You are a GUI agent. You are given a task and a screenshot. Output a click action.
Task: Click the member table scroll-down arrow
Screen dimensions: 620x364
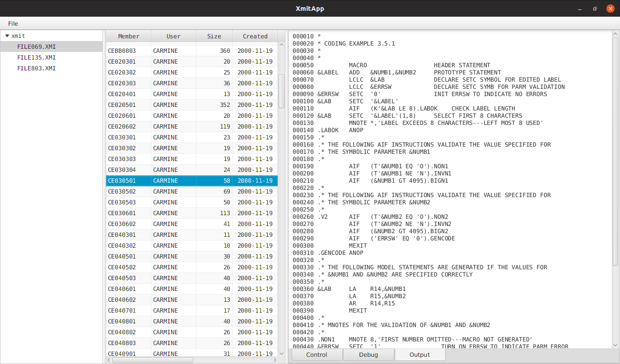tap(281, 353)
